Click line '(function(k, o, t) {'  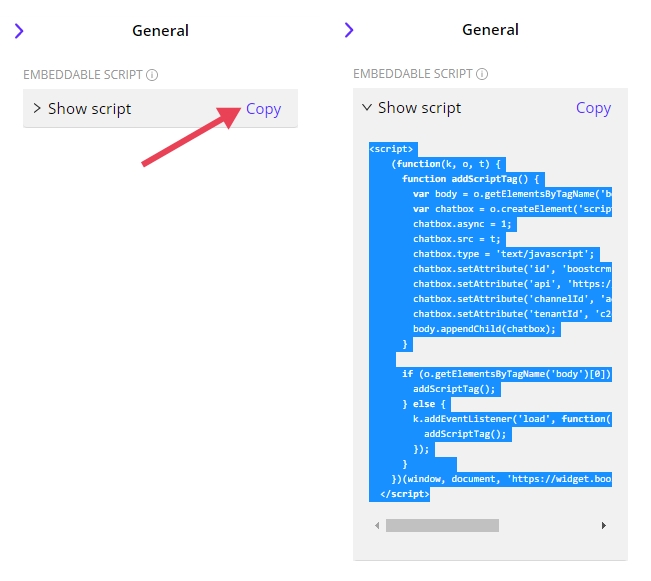pos(446,164)
